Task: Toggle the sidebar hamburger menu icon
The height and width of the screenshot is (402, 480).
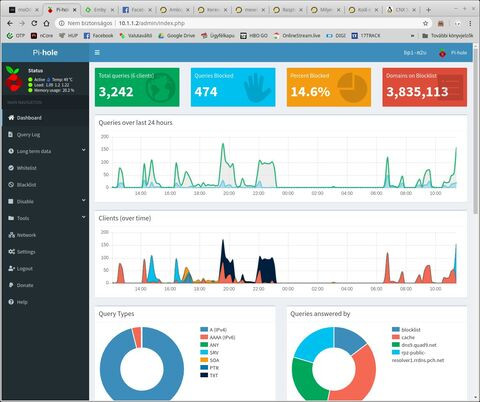Action: 97,53
